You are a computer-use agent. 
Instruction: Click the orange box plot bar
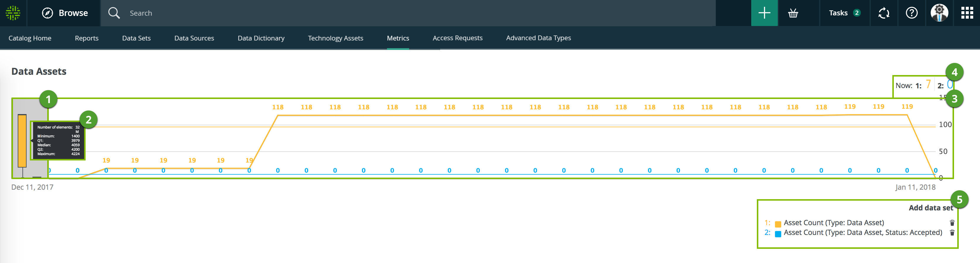pyautogui.click(x=22, y=141)
